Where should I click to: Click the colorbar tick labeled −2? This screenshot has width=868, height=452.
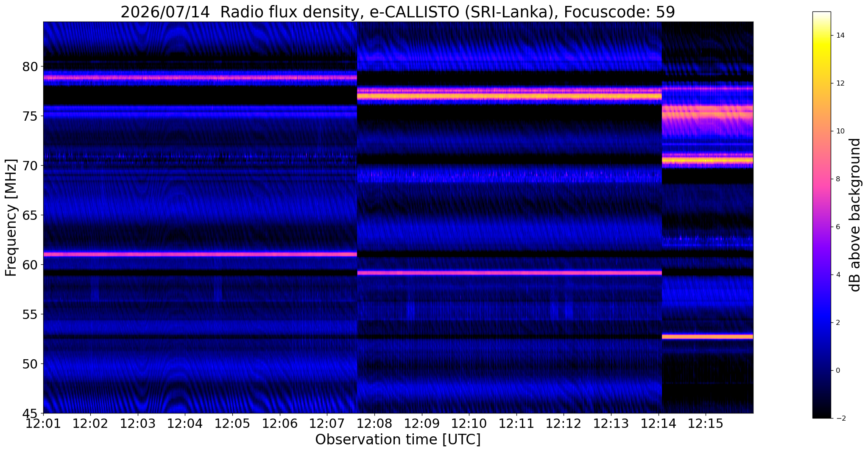(x=839, y=419)
